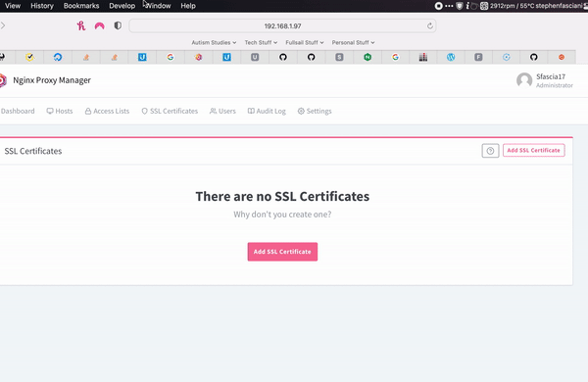
Task: Click the Honey extension icon in toolbar
Action: [81, 25]
